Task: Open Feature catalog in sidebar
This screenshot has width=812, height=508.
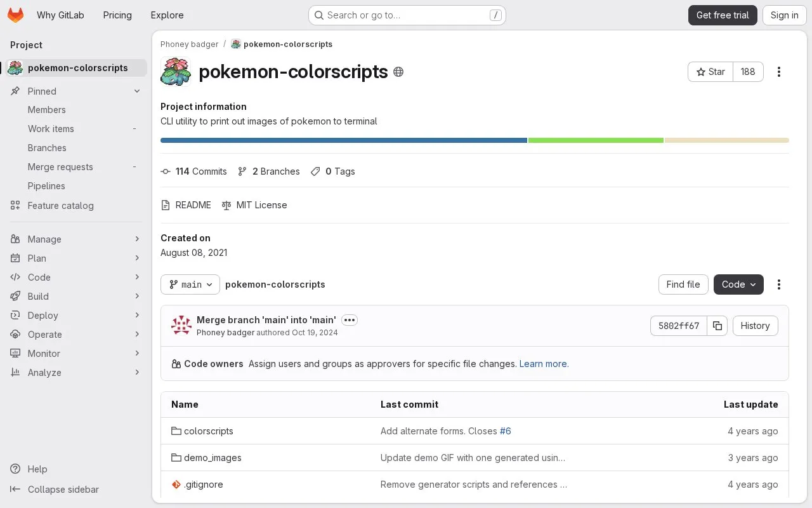Action: pyautogui.click(x=76, y=206)
